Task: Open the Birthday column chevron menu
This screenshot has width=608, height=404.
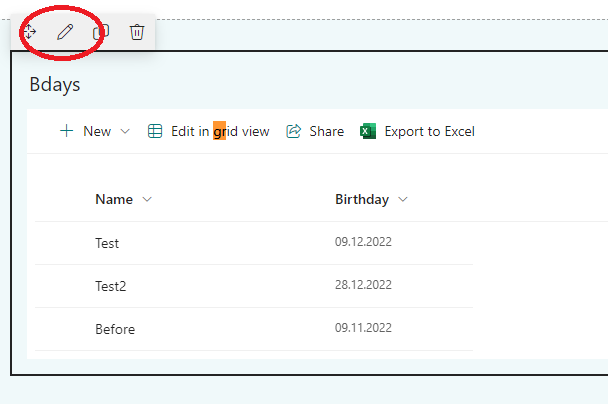Action: click(x=403, y=199)
